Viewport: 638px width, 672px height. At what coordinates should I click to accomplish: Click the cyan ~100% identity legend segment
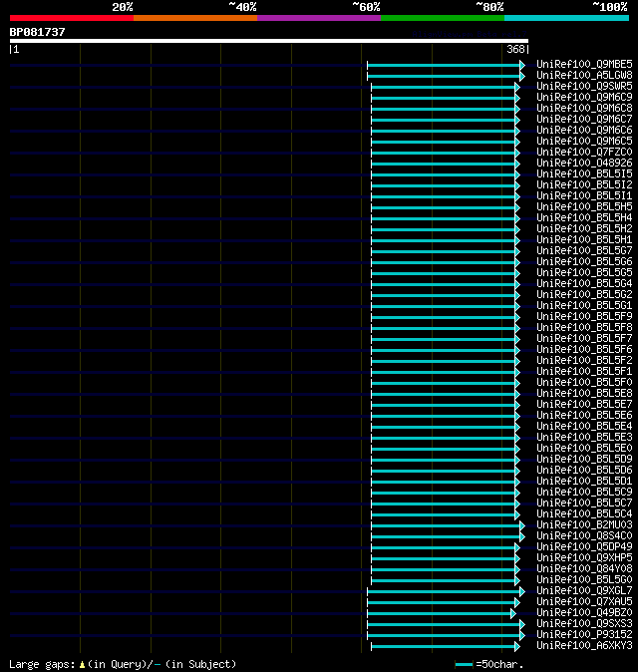566,18
